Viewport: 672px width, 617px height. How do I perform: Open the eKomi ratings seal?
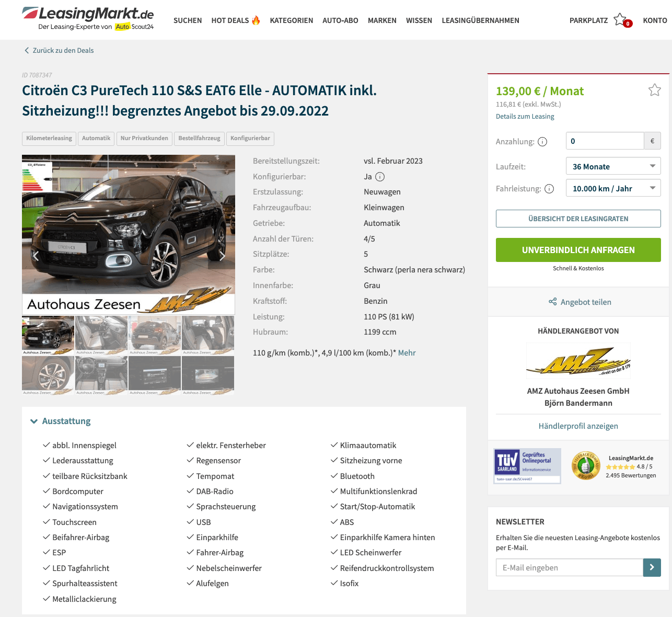[585, 465]
